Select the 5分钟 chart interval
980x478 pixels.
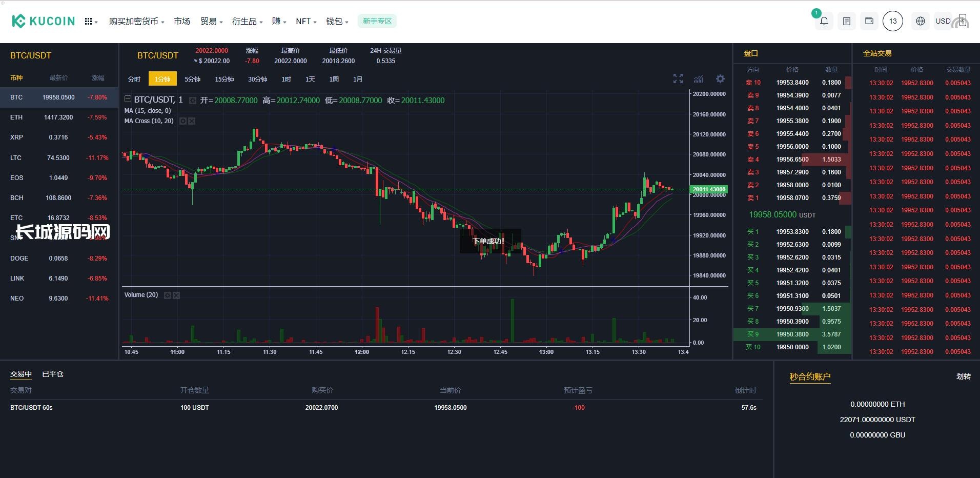tap(192, 79)
